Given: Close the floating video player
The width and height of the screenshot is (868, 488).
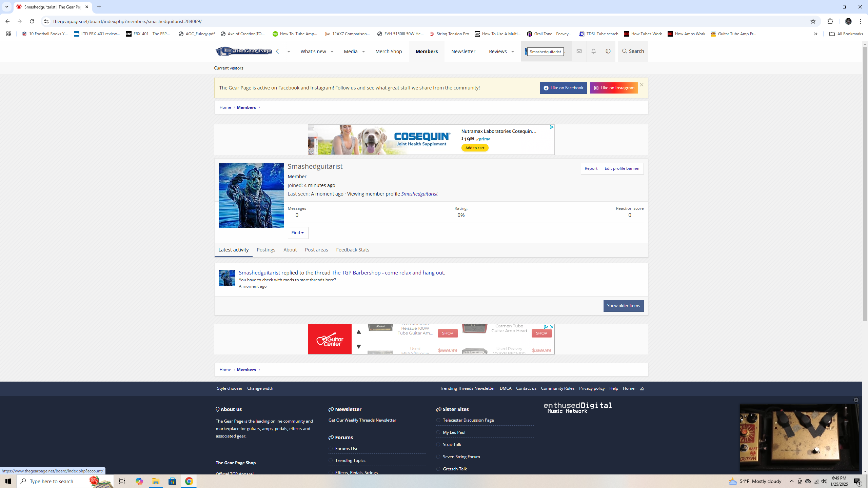Looking at the screenshot, I should [x=856, y=400].
